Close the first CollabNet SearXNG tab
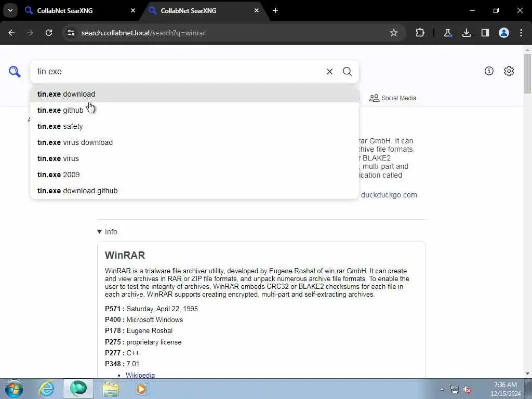 [x=133, y=10]
